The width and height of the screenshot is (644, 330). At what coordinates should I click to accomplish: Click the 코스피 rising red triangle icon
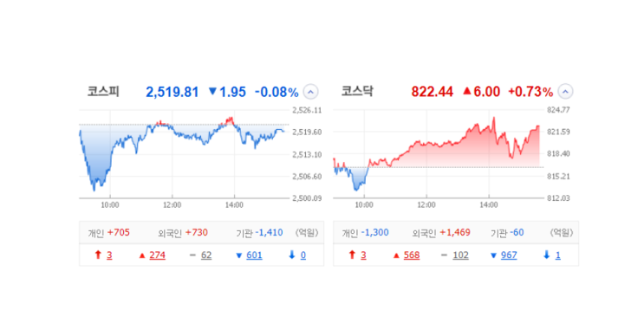142,256
